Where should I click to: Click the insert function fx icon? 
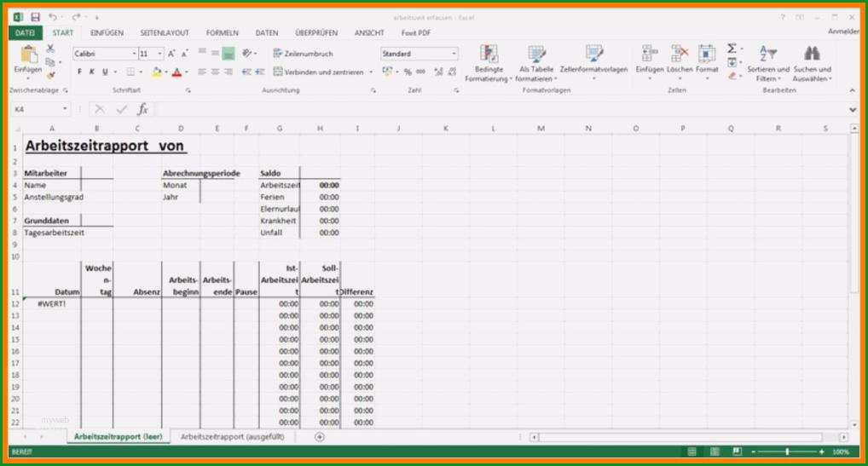pos(143,109)
